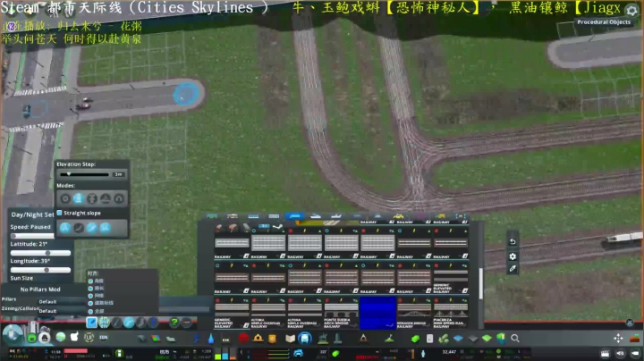Open the Public Transport bus menu

click(x=305, y=339)
